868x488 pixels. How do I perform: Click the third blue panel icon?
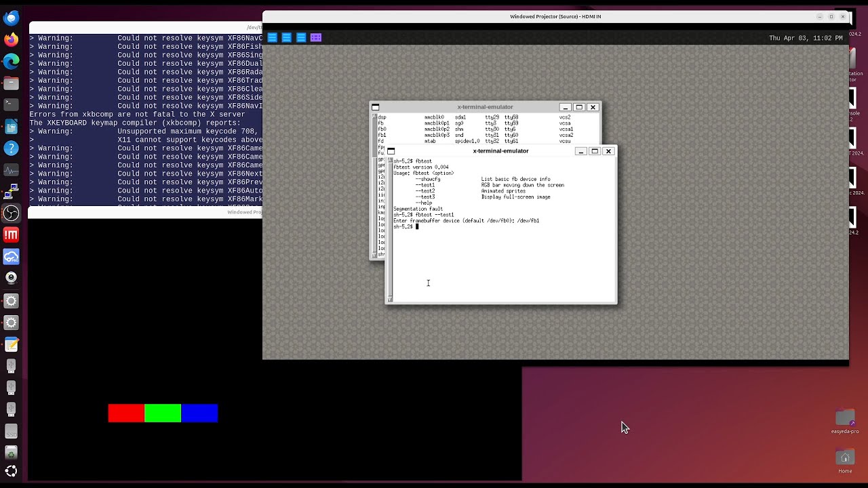(x=301, y=38)
